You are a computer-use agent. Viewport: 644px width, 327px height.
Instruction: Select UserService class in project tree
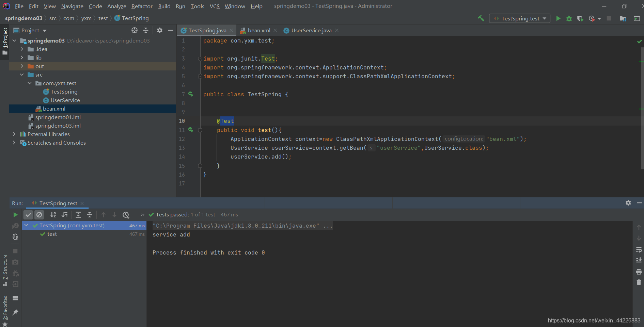(x=65, y=100)
